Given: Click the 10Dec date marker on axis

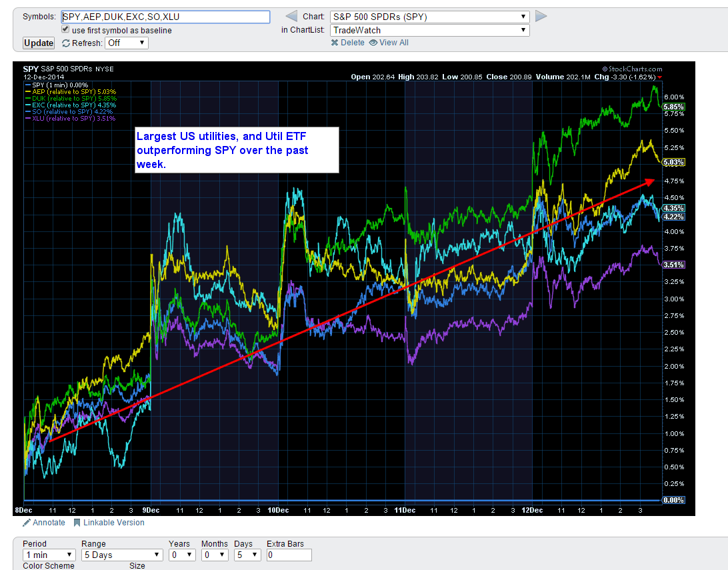Looking at the screenshot, I should tap(278, 511).
